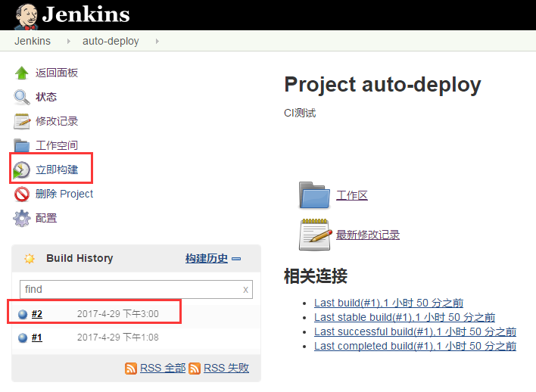The height and width of the screenshot is (392, 536).
Task: Select 删除 Project in the sidebar
Action: [x=64, y=194]
